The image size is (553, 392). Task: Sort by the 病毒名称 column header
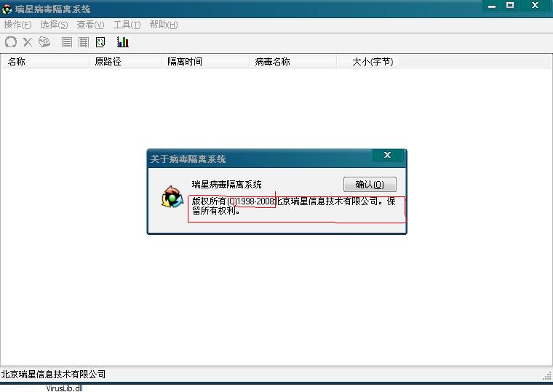(x=293, y=61)
